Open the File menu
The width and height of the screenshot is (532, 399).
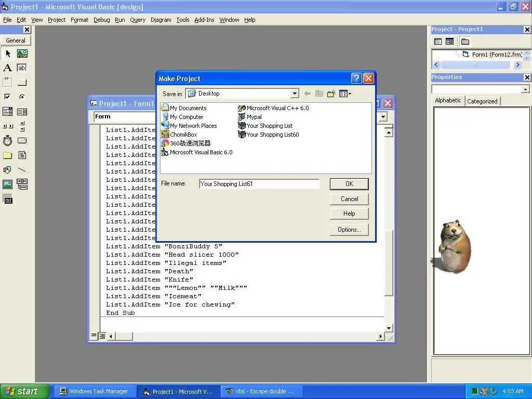click(7, 20)
